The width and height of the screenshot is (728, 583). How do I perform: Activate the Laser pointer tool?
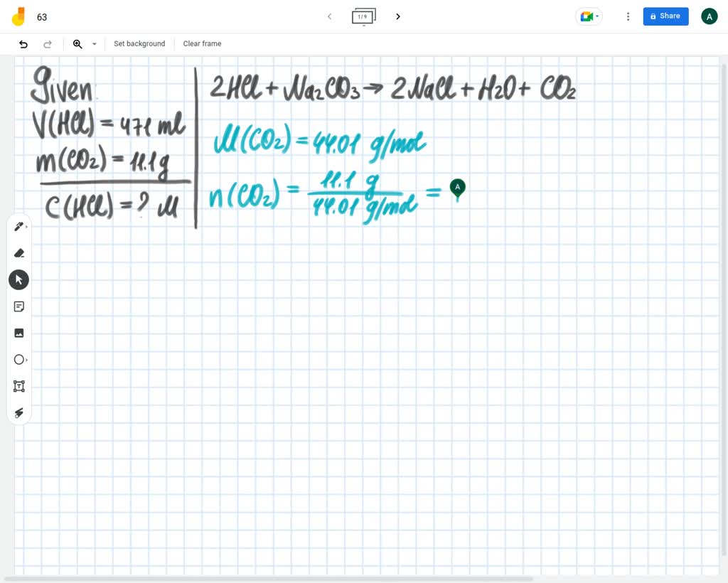19,413
